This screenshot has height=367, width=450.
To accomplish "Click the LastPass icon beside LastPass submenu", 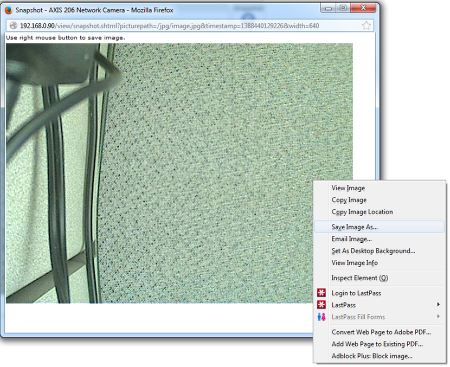I will pyautogui.click(x=321, y=305).
